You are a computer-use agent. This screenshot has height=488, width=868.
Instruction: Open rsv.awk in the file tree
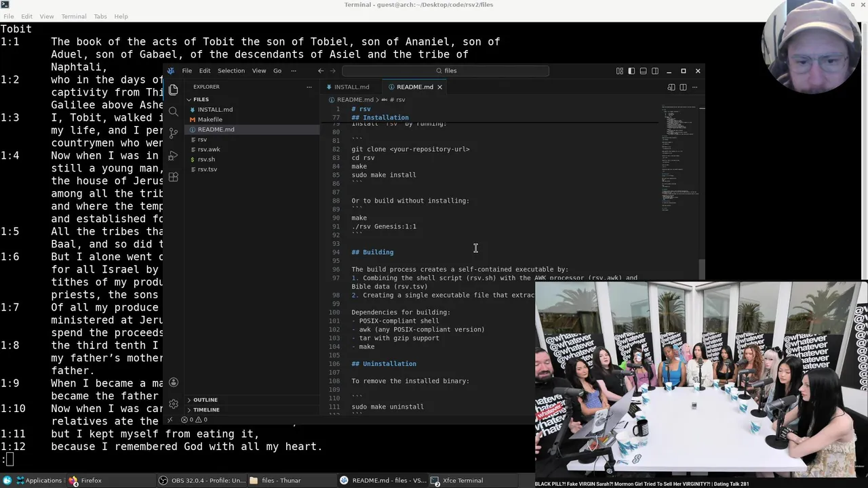tap(252, 149)
